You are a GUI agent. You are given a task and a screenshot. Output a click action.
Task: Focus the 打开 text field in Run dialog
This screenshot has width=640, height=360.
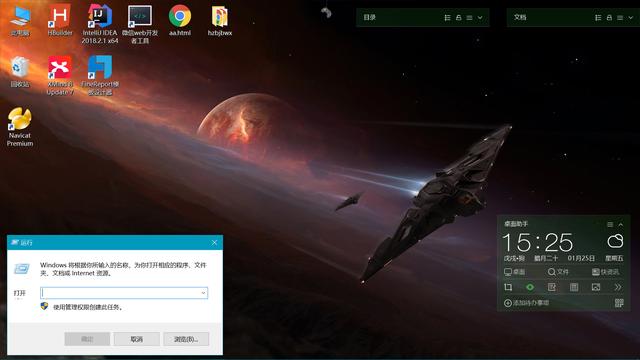(x=124, y=293)
